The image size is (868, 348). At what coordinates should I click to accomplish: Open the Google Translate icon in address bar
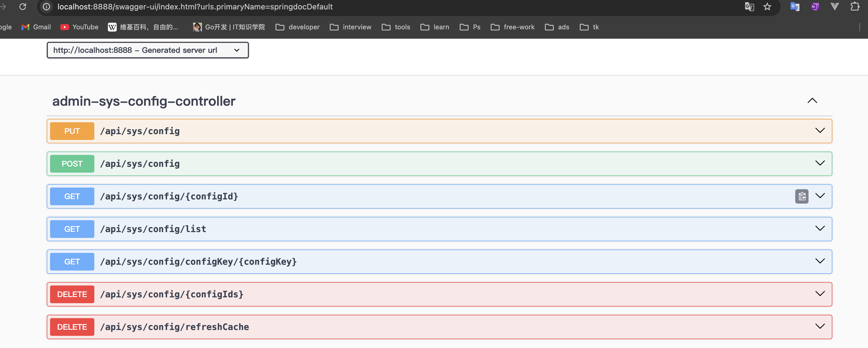click(x=749, y=7)
